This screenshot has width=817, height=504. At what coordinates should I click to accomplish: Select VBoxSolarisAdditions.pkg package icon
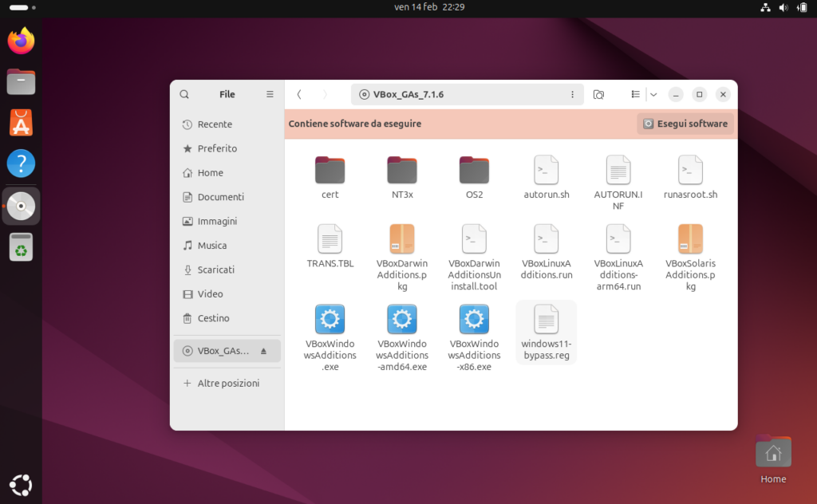(x=690, y=239)
